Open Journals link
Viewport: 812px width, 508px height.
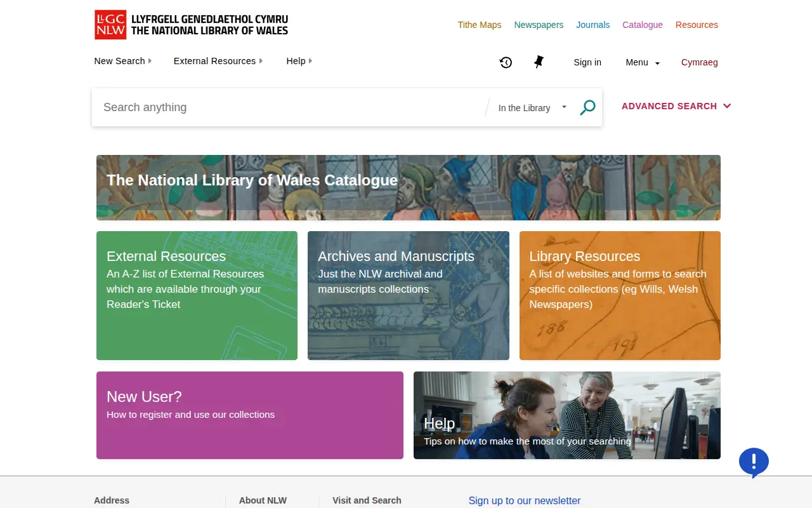[x=593, y=25]
